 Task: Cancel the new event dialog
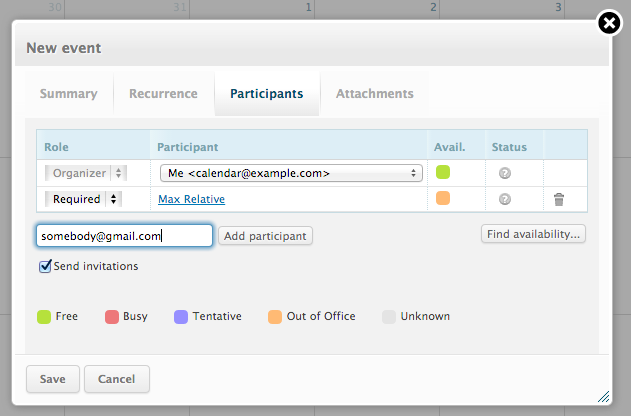(x=117, y=379)
